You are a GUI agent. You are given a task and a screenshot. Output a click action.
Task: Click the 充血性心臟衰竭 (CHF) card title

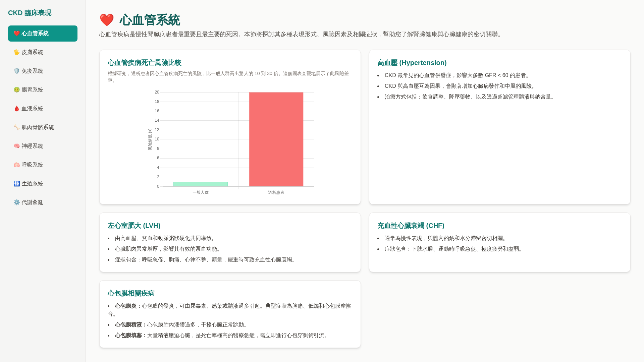point(411,226)
